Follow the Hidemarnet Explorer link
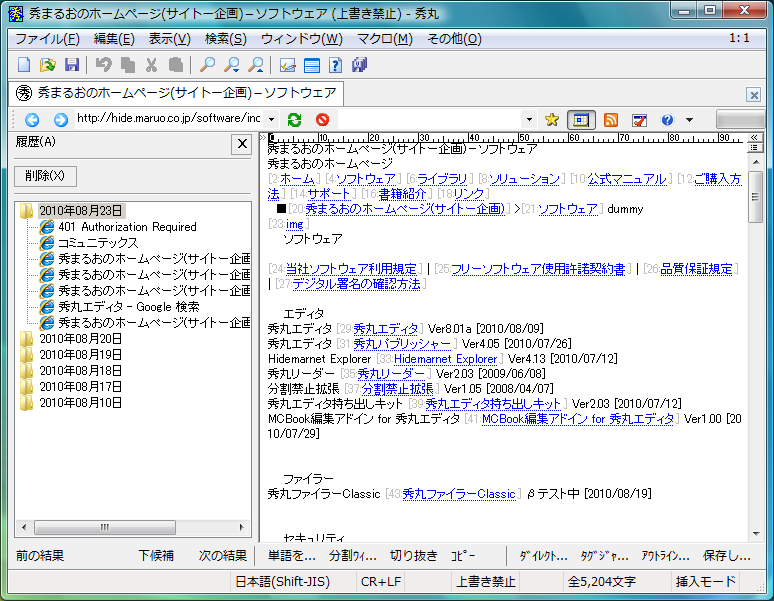 (445, 359)
